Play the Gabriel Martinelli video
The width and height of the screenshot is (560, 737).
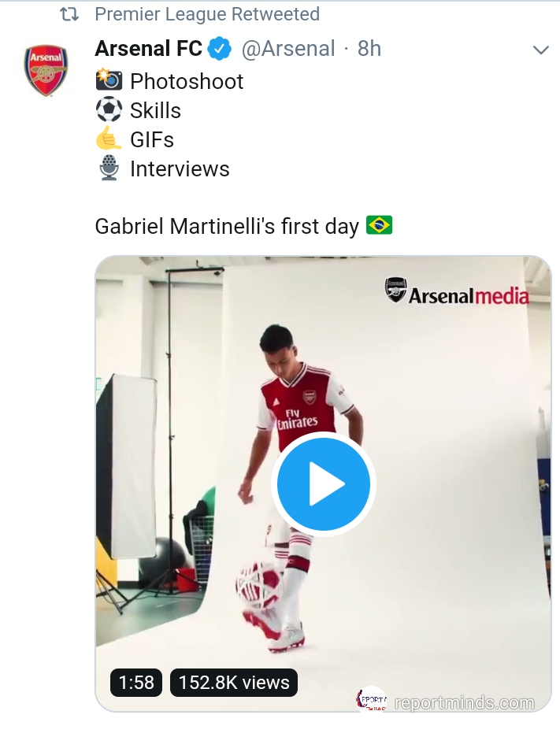click(324, 483)
